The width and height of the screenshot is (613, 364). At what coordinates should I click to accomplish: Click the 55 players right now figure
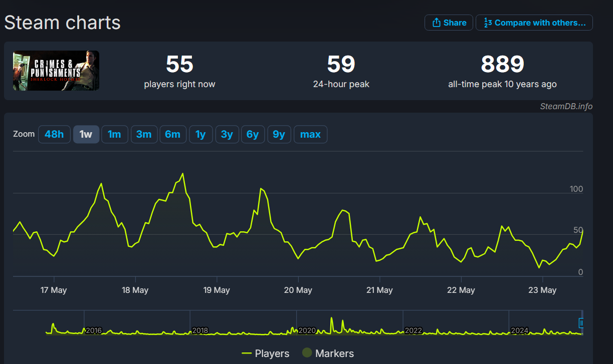pos(179,64)
